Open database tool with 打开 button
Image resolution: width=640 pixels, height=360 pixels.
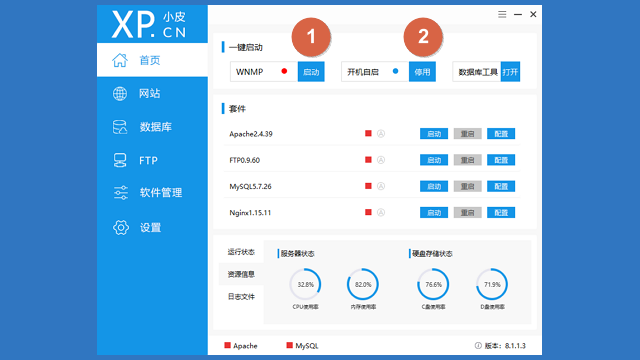(x=510, y=72)
